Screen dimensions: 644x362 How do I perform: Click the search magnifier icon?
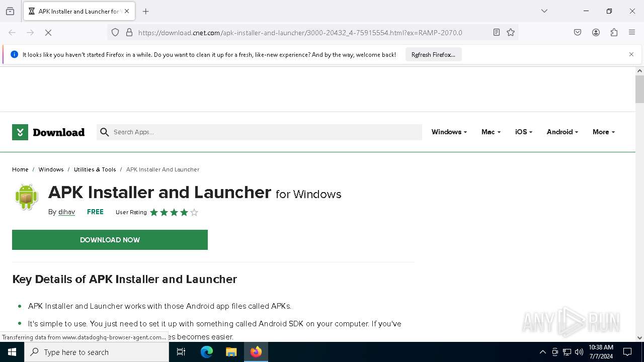(x=105, y=132)
